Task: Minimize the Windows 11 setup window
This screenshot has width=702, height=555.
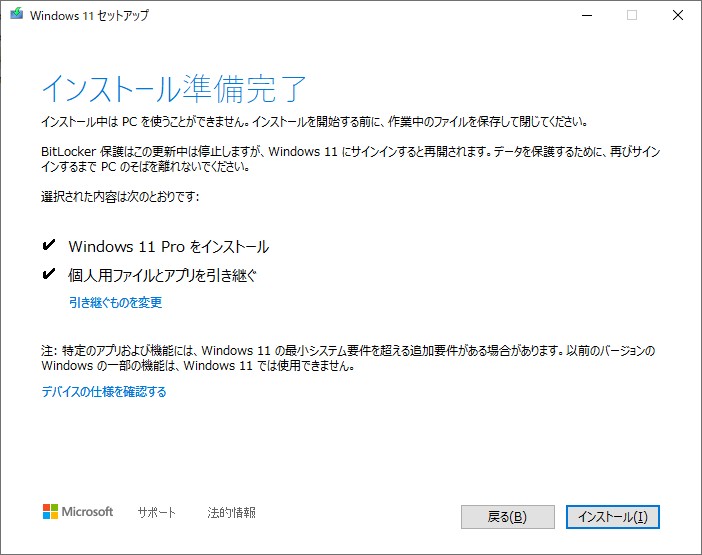Action: (587, 15)
